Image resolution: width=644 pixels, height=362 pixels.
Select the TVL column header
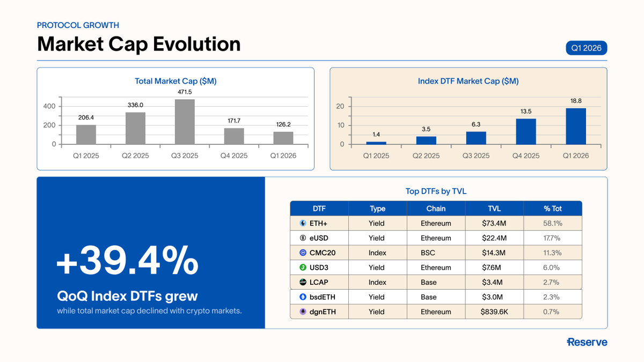[494, 209]
